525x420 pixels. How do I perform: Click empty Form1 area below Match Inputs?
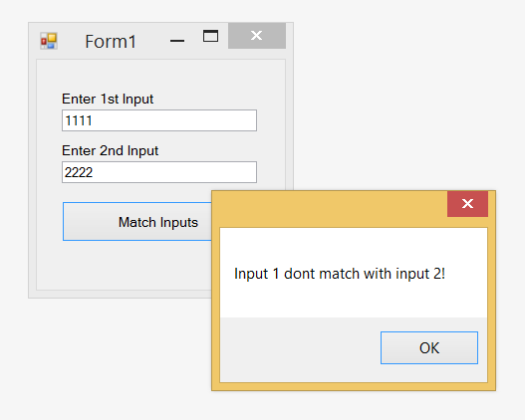(124, 265)
